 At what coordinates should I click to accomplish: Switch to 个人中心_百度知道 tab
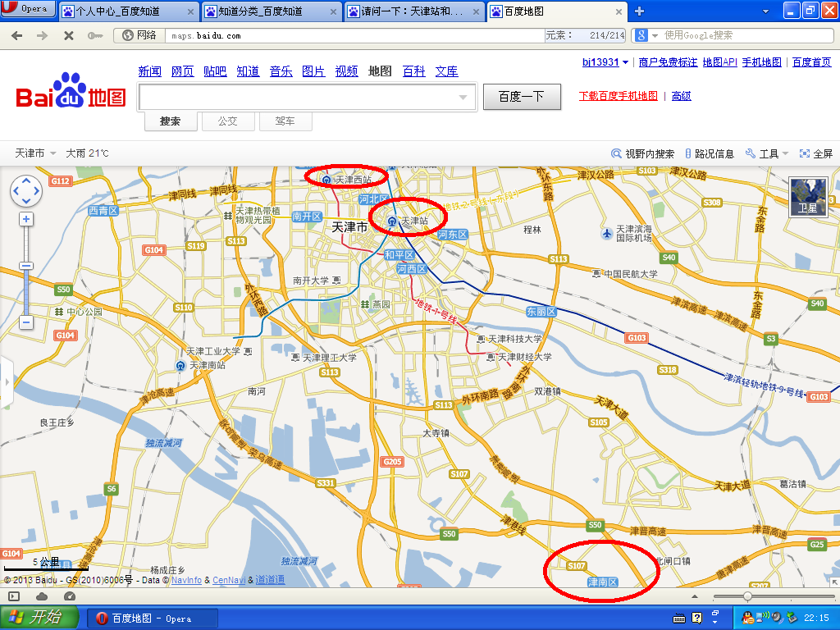[x=128, y=11]
